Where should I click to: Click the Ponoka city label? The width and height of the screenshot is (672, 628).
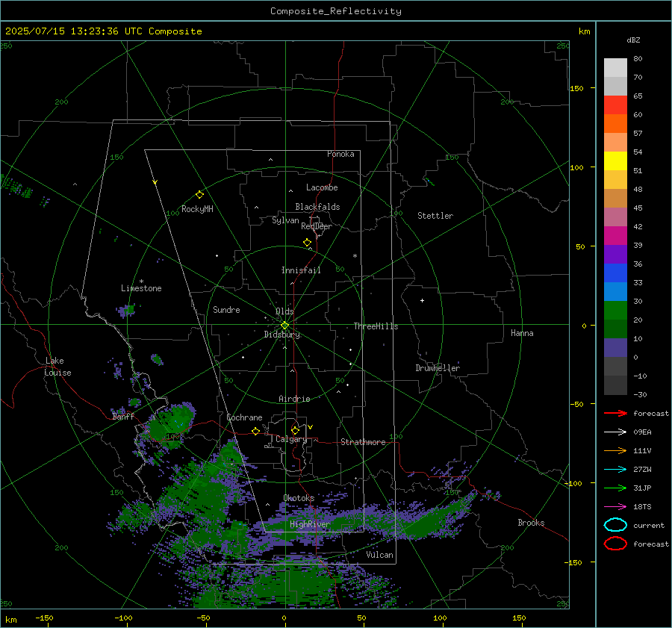[340, 154]
